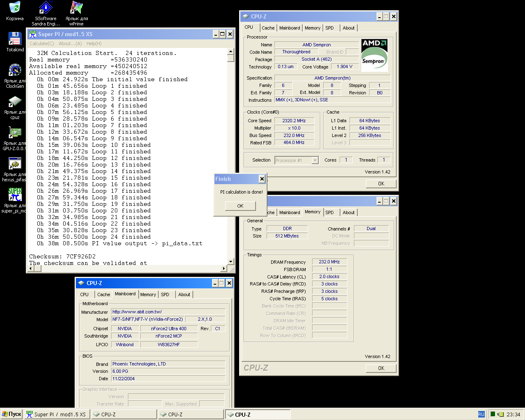Image resolution: width=525 pixels, height=420 pixels.
Task: Click the chipset value nForce2 Ultra 400
Action: (169, 329)
